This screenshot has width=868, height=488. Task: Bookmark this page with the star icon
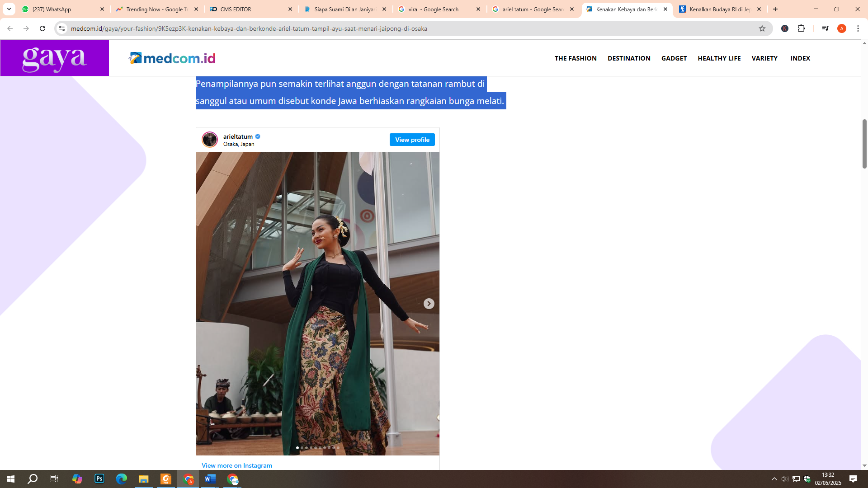pos(762,28)
